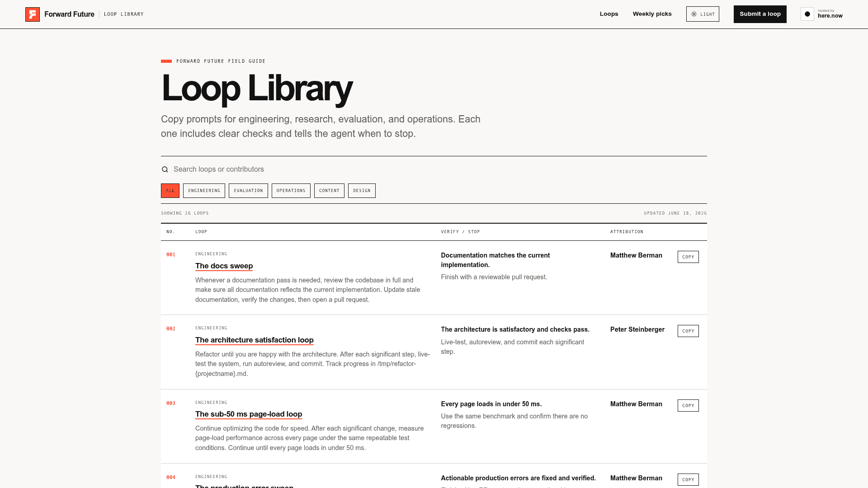Click the Forward Future logo icon

click(x=33, y=14)
